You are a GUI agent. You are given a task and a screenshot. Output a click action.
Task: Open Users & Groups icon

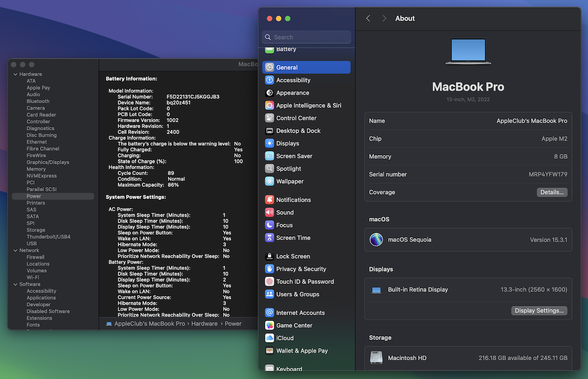coord(270,294)
